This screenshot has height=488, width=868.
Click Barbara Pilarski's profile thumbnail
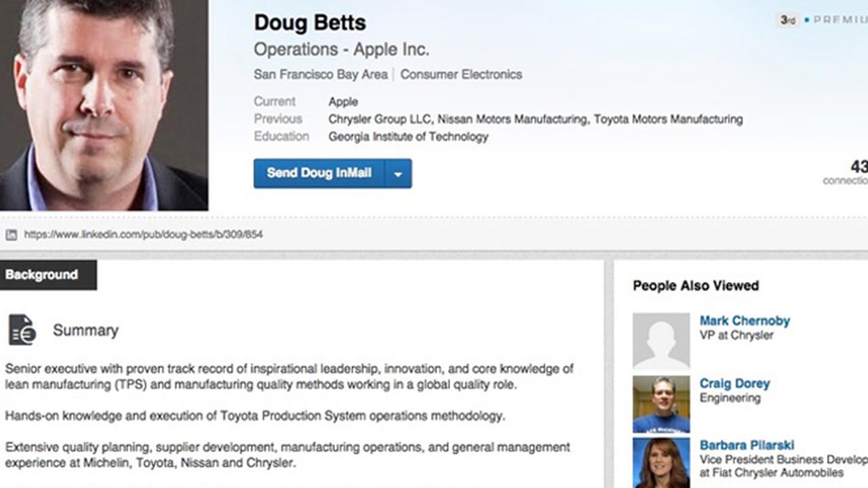point(660,463)
